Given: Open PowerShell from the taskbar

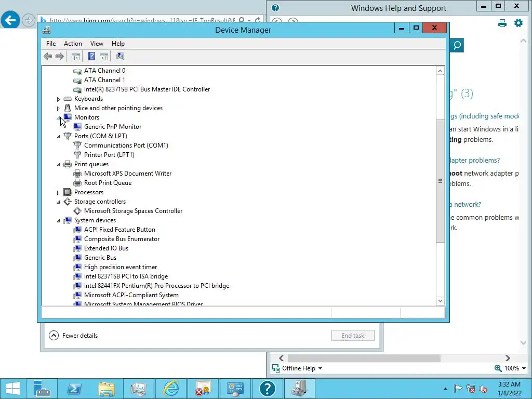Looking at the screenshot, I should [74, 389].
